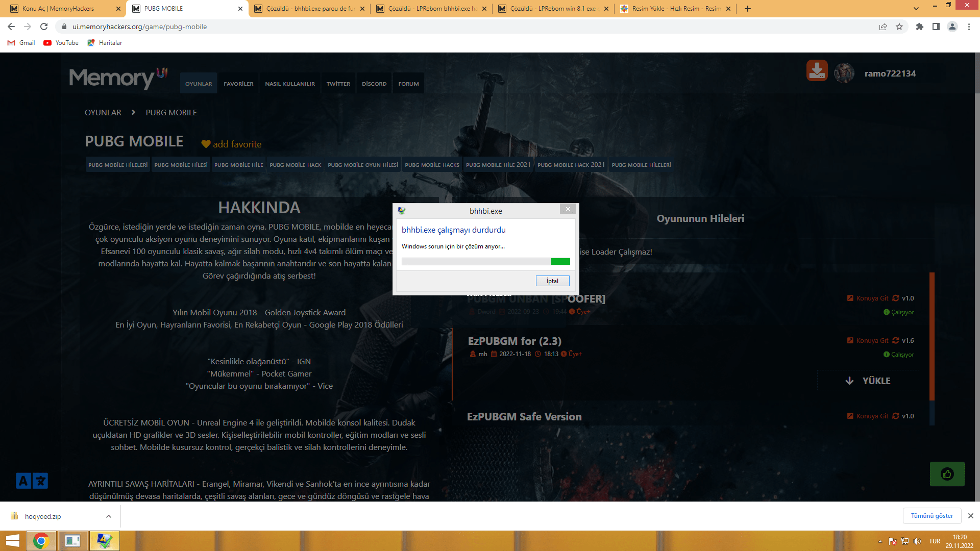Select the PUBG MOBİLE HACK tag
Viewport: 980px width, 551px height.
coord(296,165)
